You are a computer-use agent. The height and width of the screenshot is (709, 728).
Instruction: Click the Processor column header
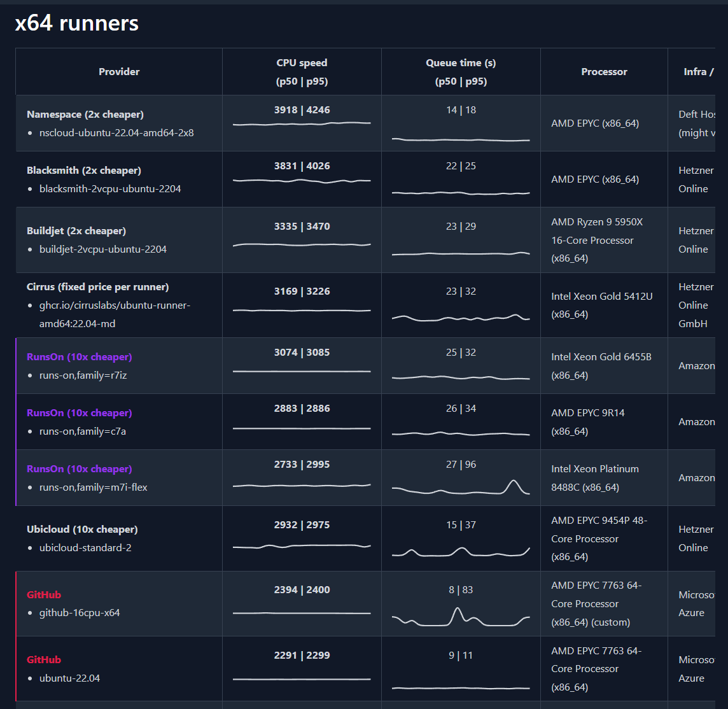(x=604, y=71)
